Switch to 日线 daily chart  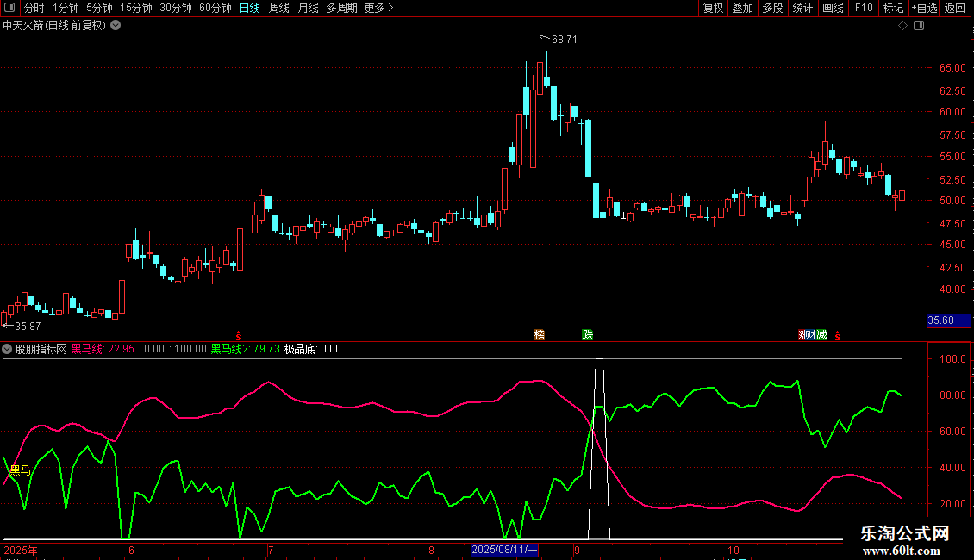(x=250, y=8)
